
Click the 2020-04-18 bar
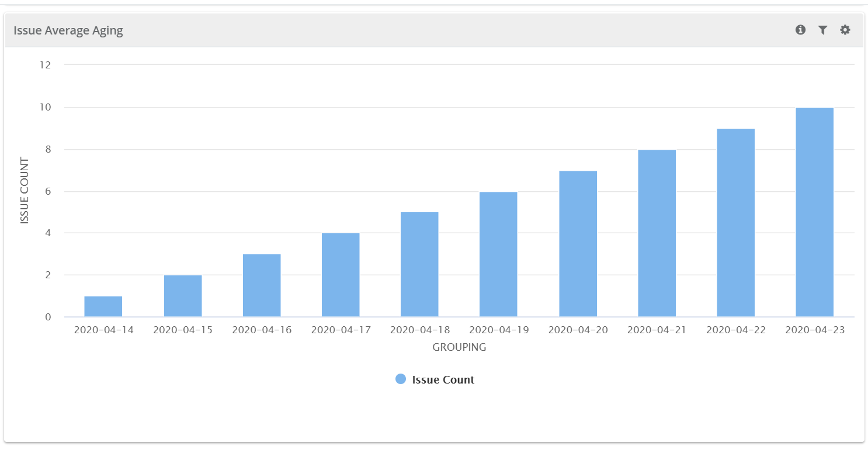(419, 264)
